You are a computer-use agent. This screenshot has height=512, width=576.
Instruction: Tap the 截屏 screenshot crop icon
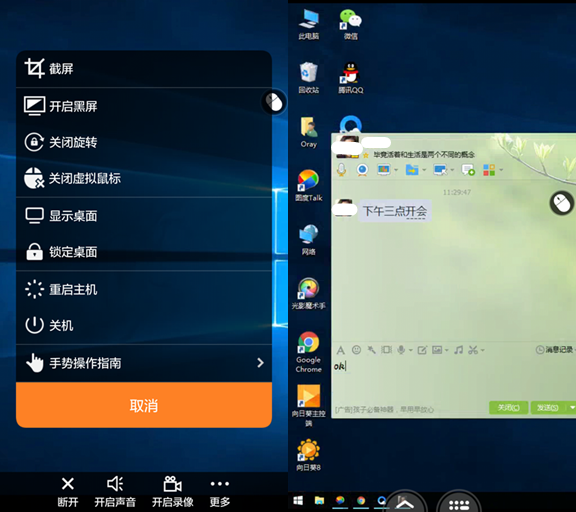point(35,68)
